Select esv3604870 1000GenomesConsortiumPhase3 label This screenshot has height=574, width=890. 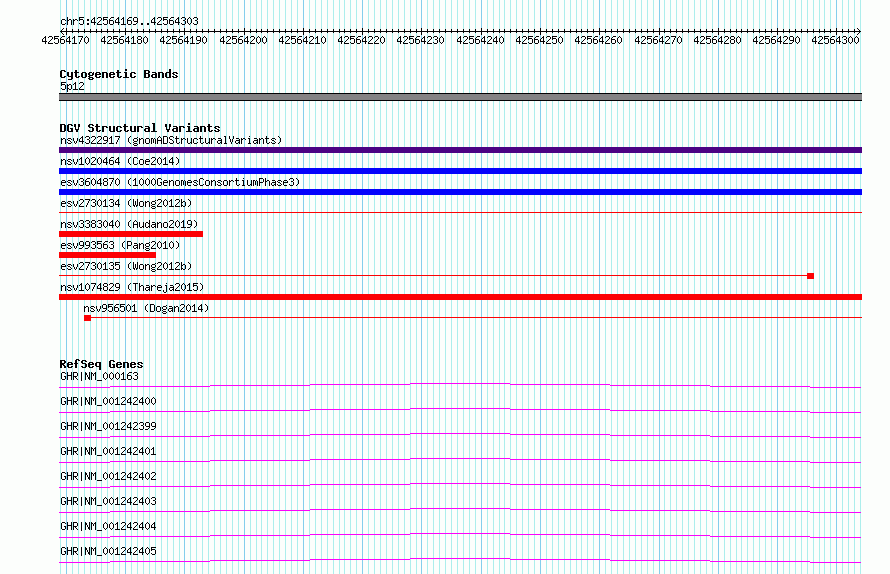(180, 182)
